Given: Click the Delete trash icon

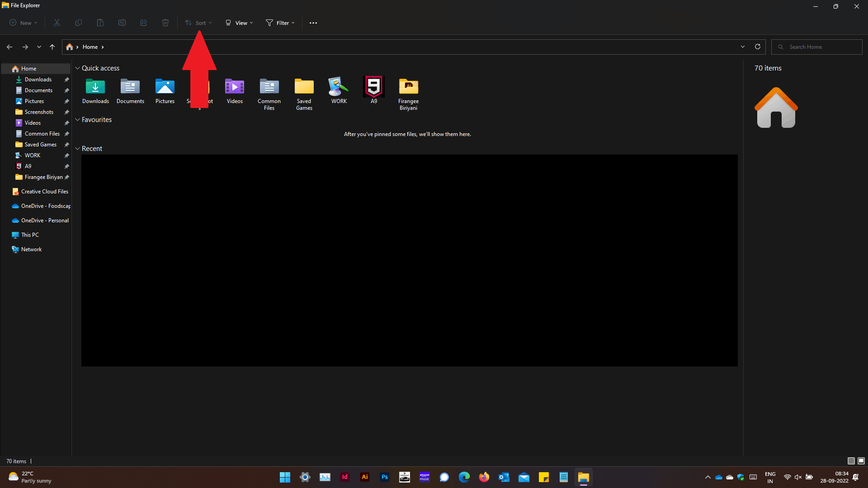Looking at the screenshot, I should [x=165, y=23].
